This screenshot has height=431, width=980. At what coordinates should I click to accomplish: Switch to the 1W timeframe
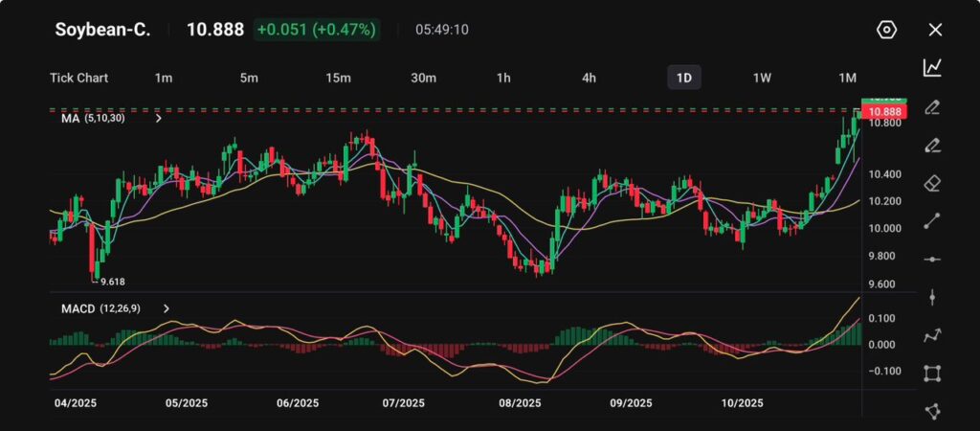(x=762, y=78)
